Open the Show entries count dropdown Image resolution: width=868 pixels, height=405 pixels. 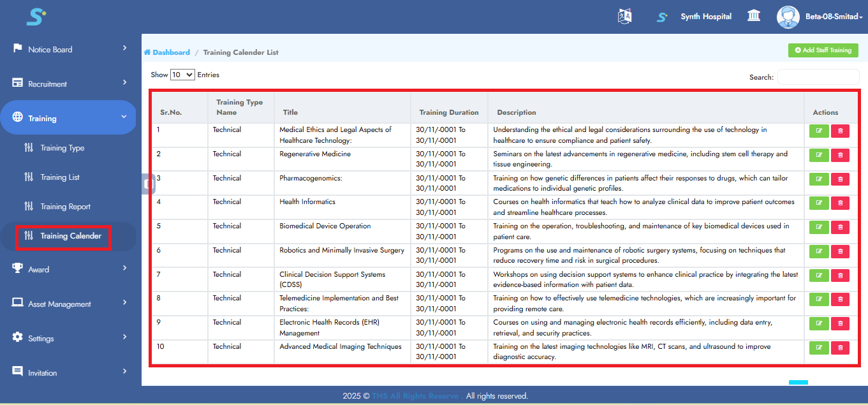tap(182, 75)
